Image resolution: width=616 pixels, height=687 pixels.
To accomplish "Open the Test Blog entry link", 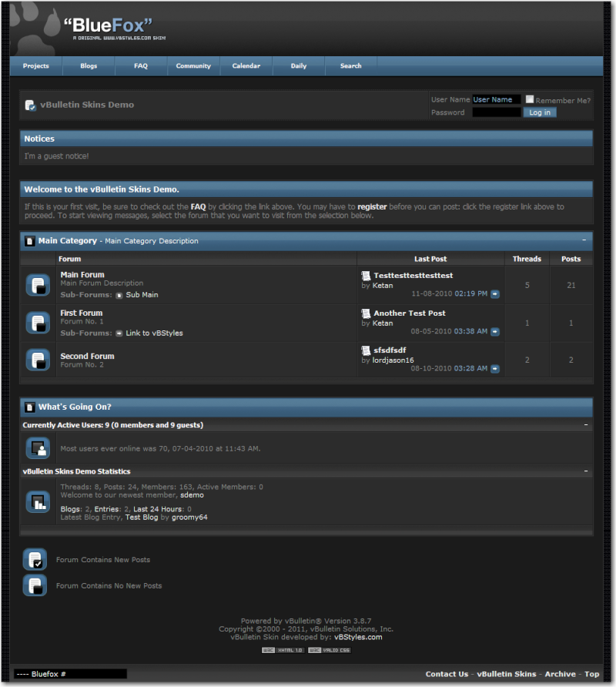I will 142,518.
